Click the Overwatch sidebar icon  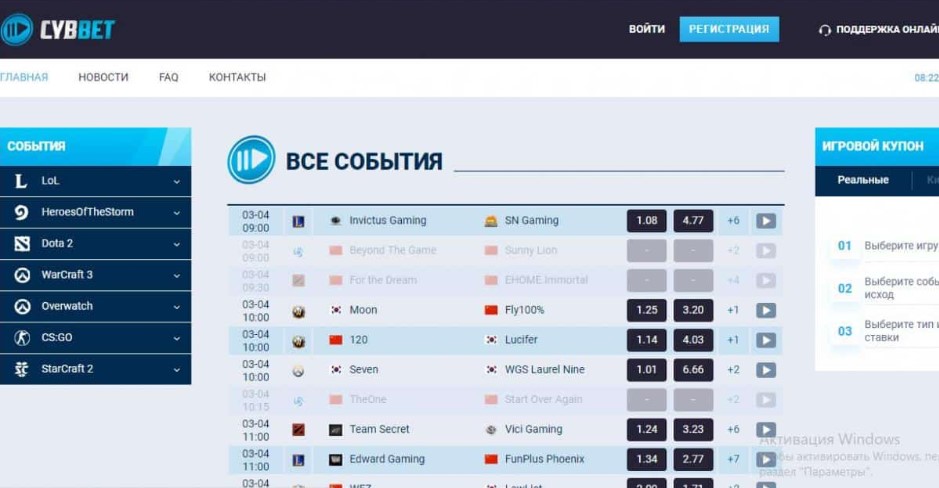point(22,306)
